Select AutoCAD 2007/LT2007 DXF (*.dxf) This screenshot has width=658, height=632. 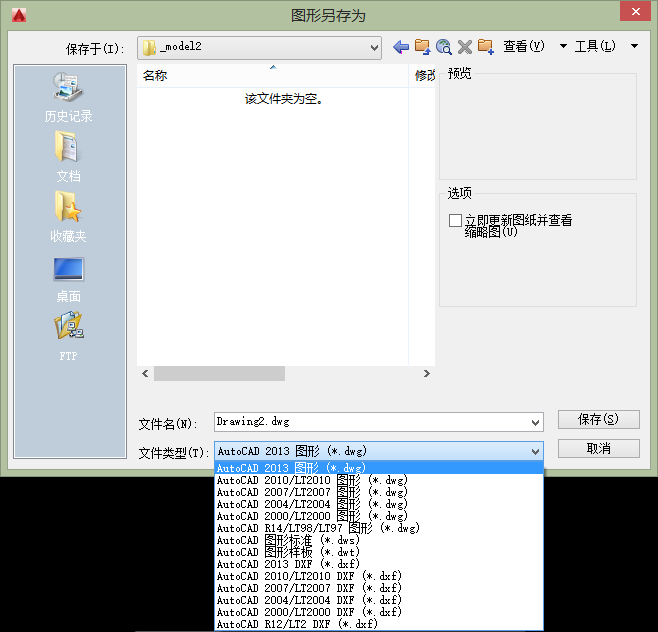379,588
